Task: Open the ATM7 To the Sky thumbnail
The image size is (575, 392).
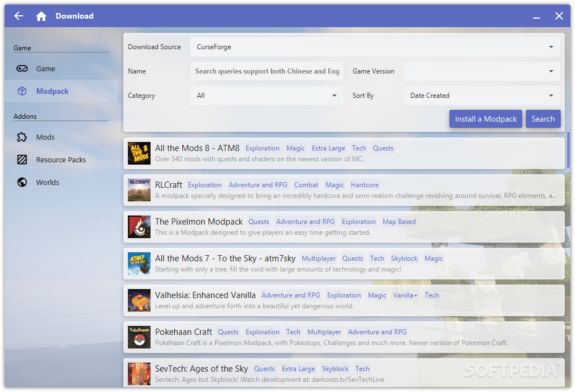Action: click(x=139, y=264)
